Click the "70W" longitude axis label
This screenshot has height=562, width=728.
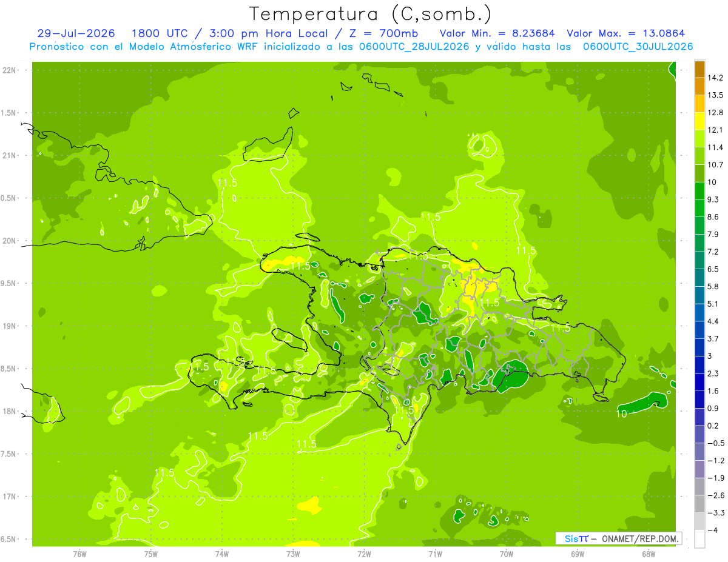pos(507,554)
